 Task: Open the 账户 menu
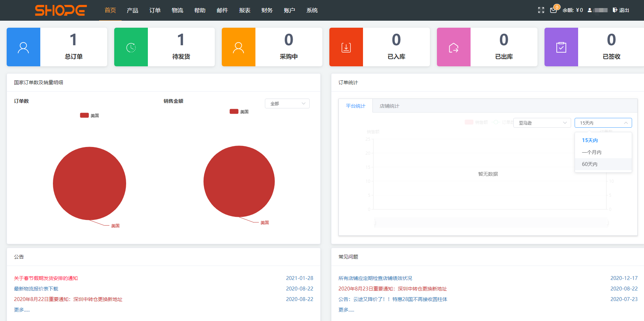point(289,10)
